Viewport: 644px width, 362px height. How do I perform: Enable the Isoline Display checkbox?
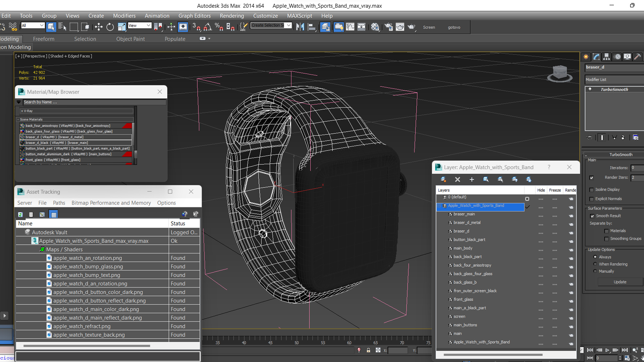[592, 190]
